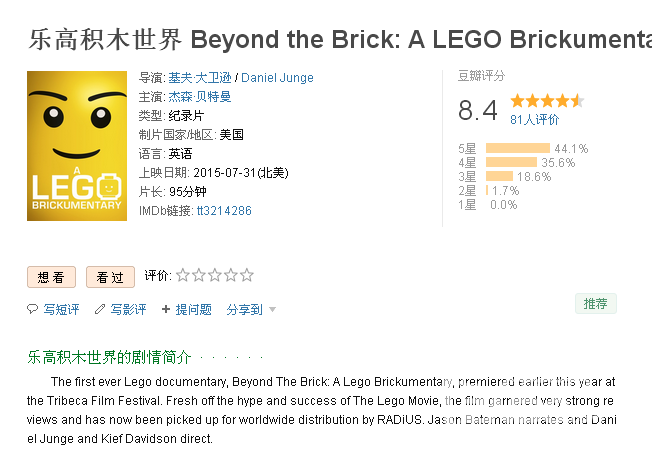The image size is (652, 464).
Task: Click the green 推荐 button
Action: (596, 304)
